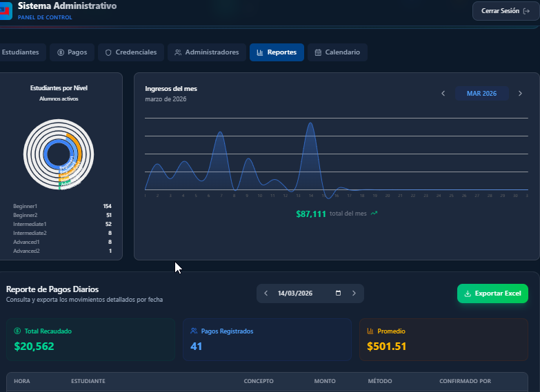Click the Advanced2 legend row
This screenshot has height=392, width=540.
62,251
